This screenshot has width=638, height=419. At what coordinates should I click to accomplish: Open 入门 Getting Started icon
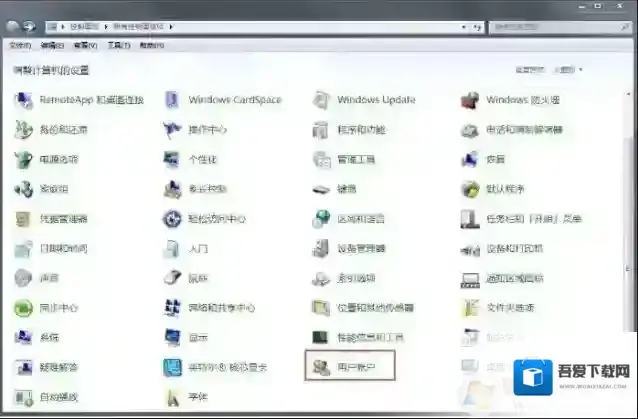172,249
